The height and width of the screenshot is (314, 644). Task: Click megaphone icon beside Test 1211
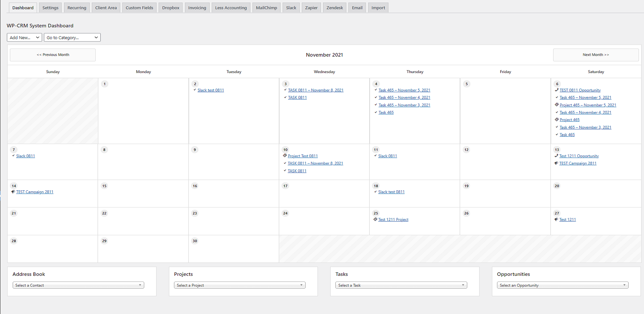pyautogui.click(x=556, y=219)
